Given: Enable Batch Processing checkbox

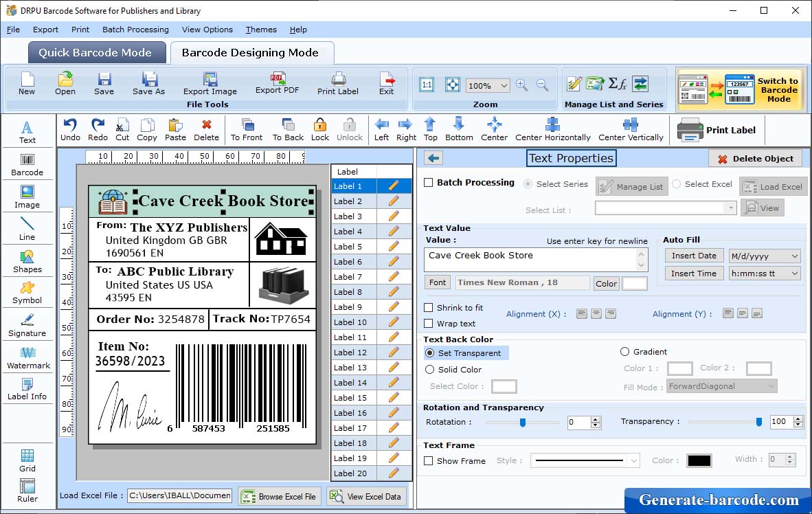Looking at the screenshot, I should [x=428, y=182].
